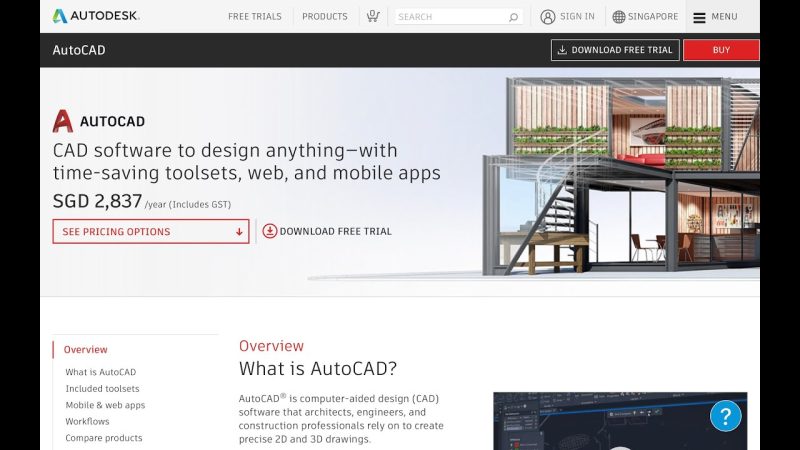Click the red Buy button

click(721, 50)
